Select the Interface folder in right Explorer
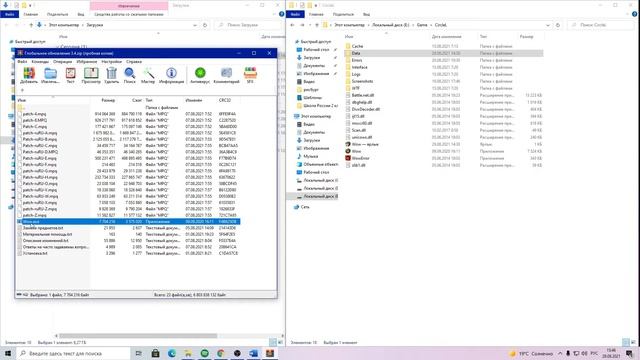The height and width of the screenshot is (360, 640). [x=359, y=67]
